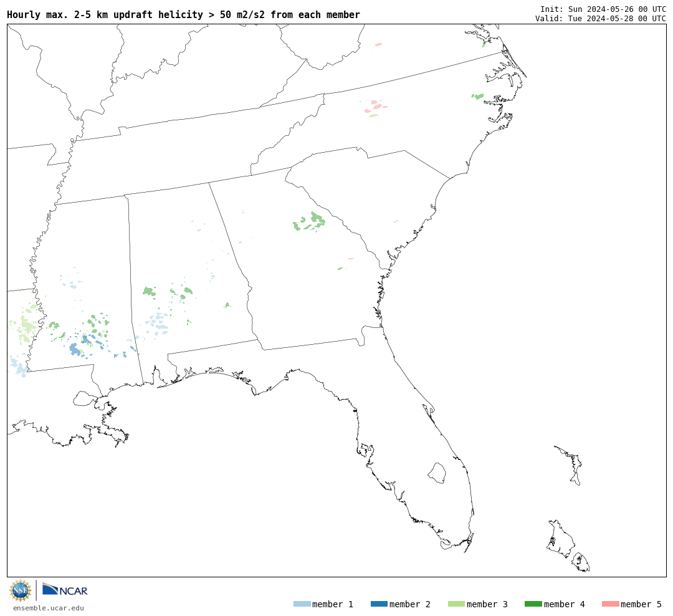Click the pink helicity cluster in central North Carolina
Viewport: 673px width, 616px height.
[376, 106]
